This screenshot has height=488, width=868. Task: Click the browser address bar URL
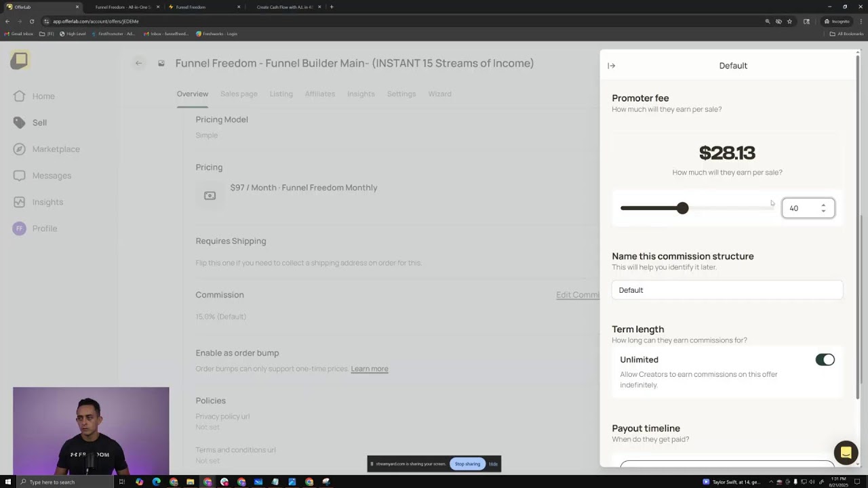tap(96, 21)
